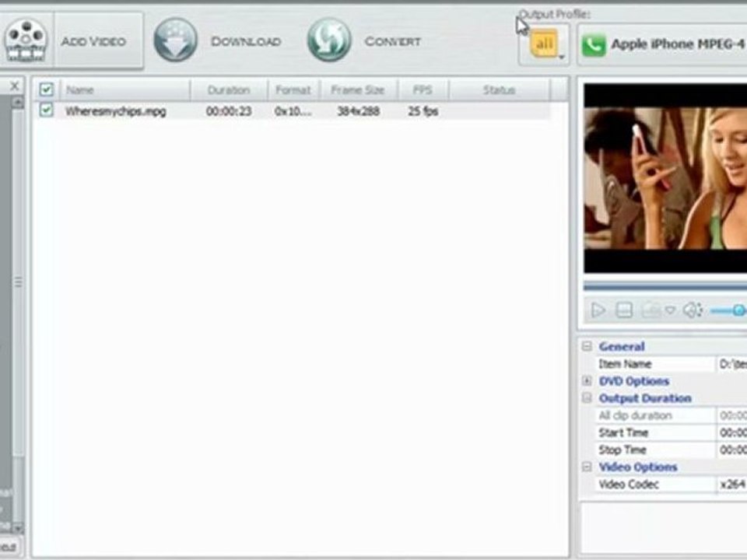Adjust the volume slider knob
Viewport: 747px width, 560px height.
(739, 310)
